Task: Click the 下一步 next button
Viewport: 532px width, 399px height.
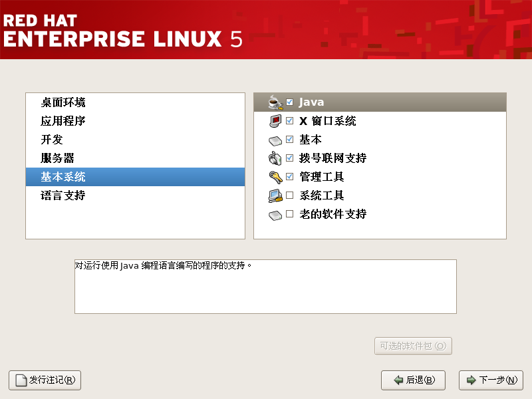Action: [x=491, y=380]
